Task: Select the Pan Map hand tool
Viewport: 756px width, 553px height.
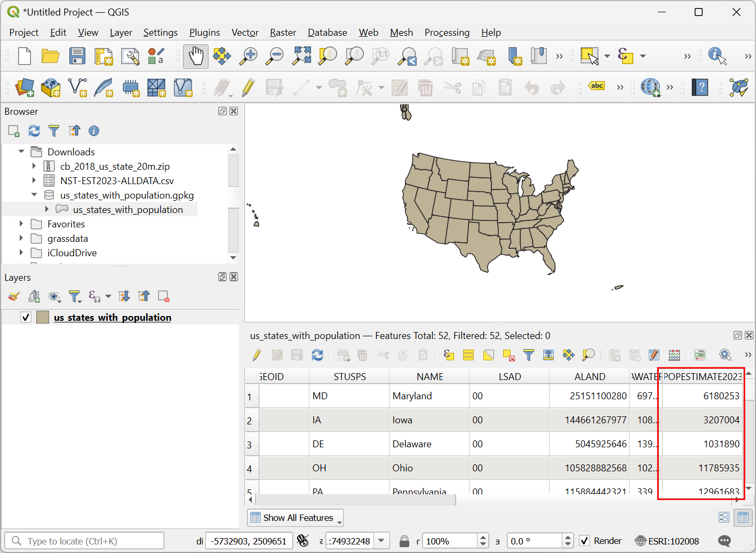Action: (x=196, y=56)
